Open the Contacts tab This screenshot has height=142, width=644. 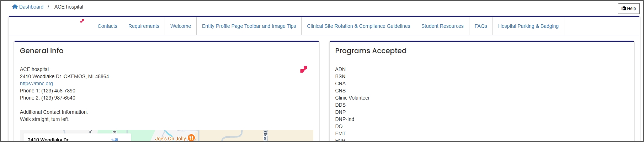click(107, 26)
